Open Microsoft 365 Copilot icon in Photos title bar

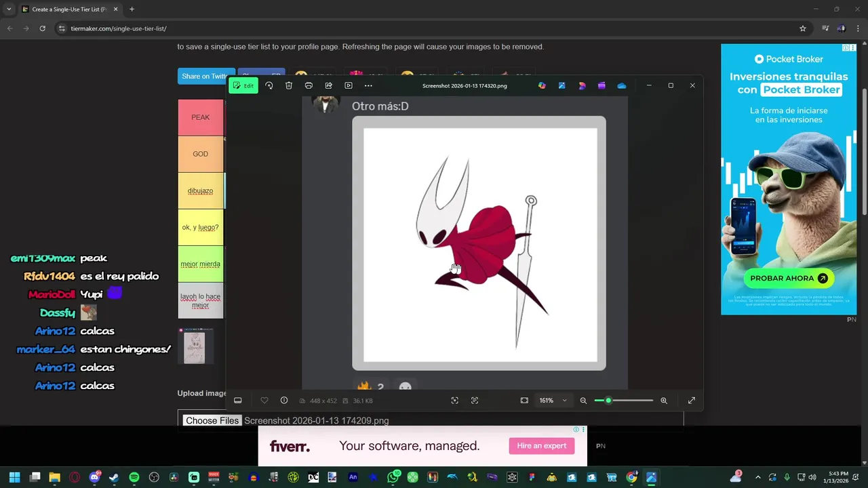coord(542,85)
